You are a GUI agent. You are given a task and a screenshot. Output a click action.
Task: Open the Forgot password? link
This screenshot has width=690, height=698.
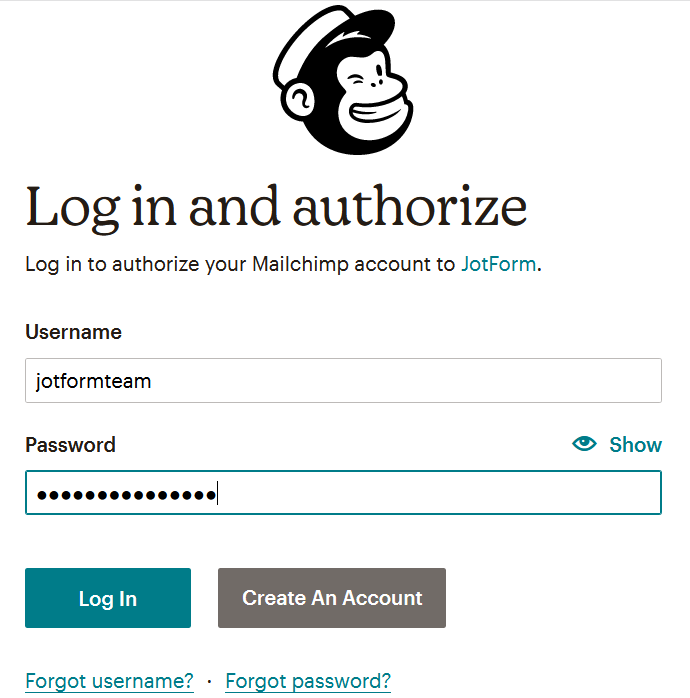308,681
